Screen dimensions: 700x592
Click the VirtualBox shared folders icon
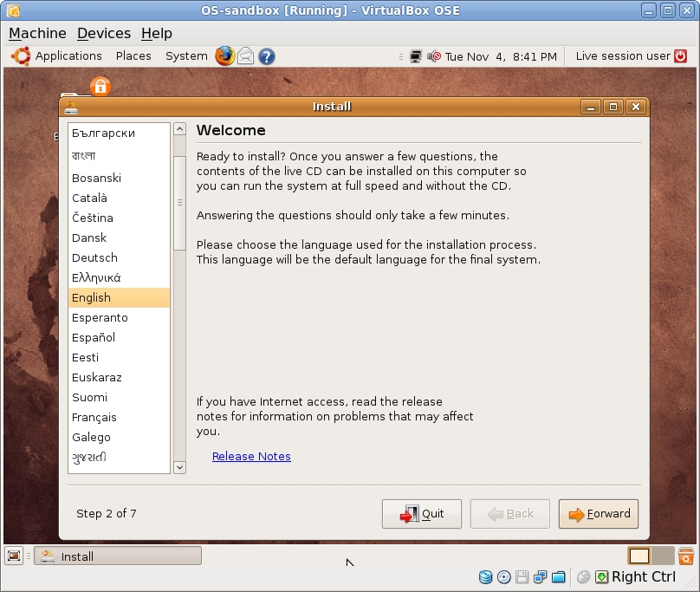pos(559,577)
